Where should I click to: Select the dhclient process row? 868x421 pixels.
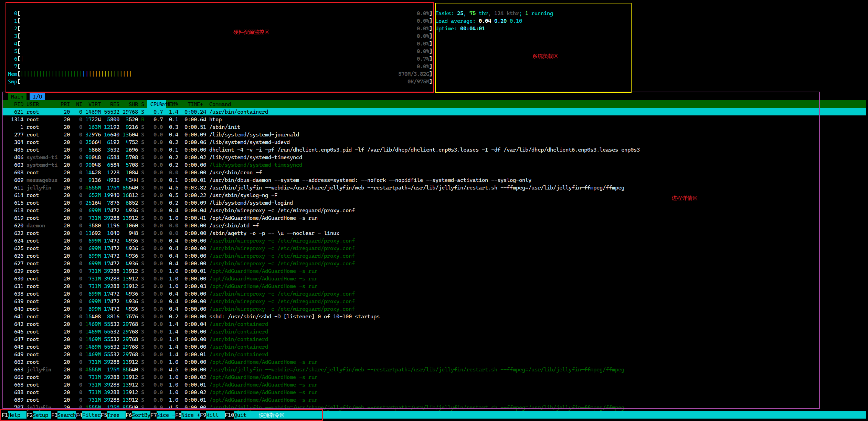[434, 150]
